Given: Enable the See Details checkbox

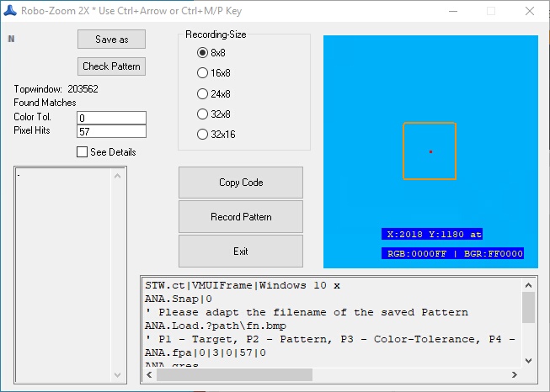Looking at the screenshot, I should tap(83, 152).
